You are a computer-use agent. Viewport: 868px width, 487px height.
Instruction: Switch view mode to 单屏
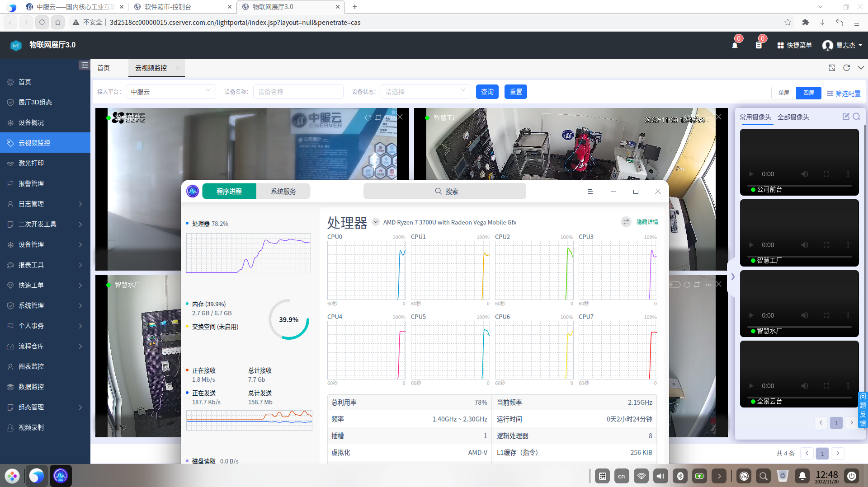784,93
